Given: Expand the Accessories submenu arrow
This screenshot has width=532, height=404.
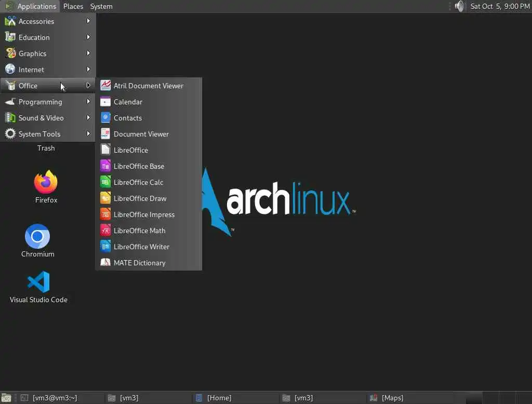Looking at the screenshot, I should 88,21.
